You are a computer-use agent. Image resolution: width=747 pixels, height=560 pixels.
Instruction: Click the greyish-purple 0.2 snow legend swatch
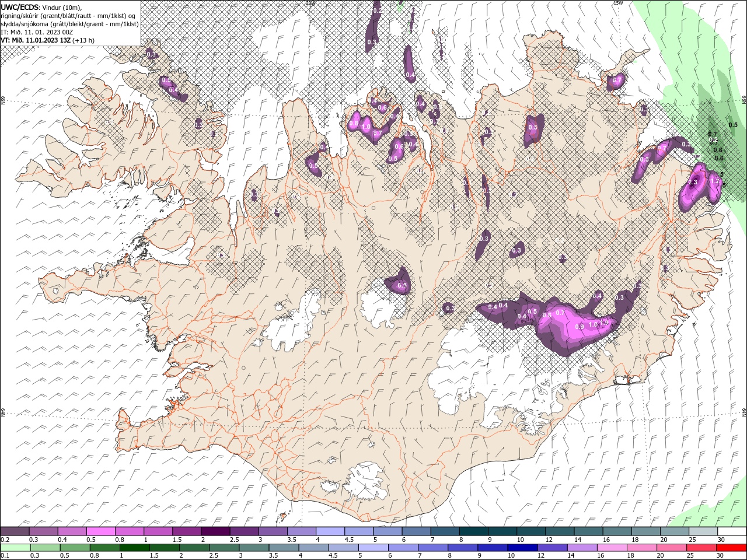coord(15,531)
